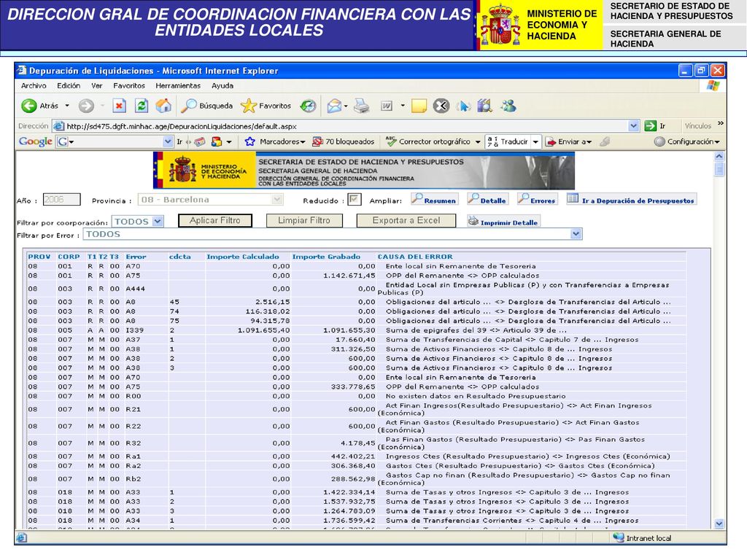Open the Ver menu

click(97, 86)
